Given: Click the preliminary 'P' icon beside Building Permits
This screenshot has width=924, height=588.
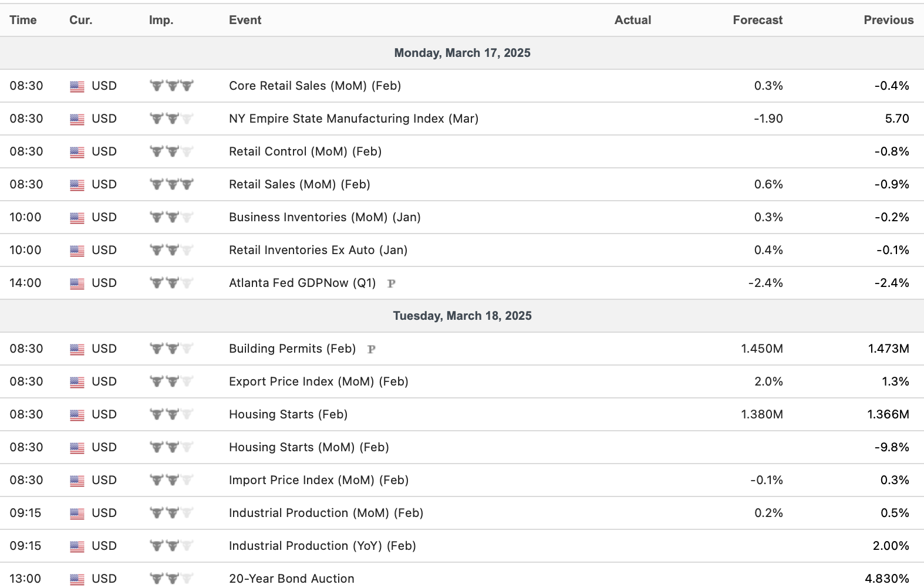Looking at the screenshot, I should tap(371, 349).
